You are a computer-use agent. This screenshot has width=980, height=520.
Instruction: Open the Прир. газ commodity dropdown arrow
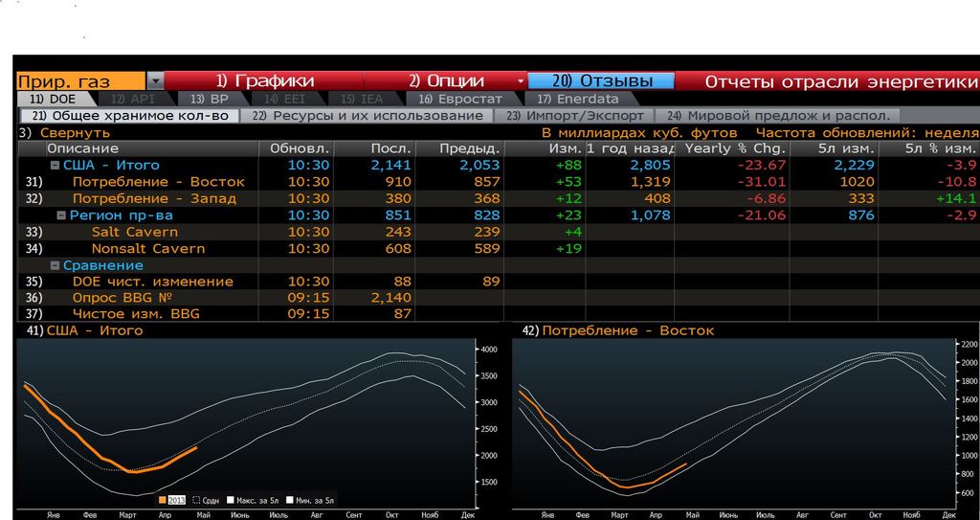click(155, 81)
